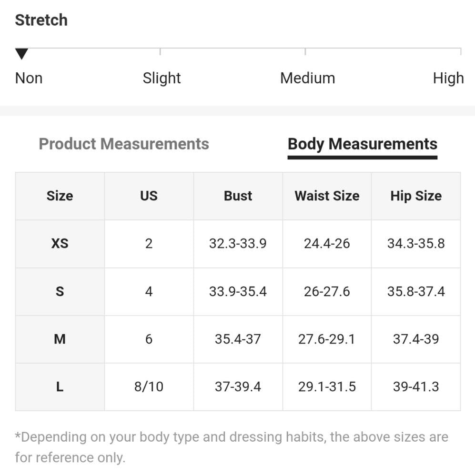Click the black stretch indicator triangle
475x476 pixels.
point(21,54)
